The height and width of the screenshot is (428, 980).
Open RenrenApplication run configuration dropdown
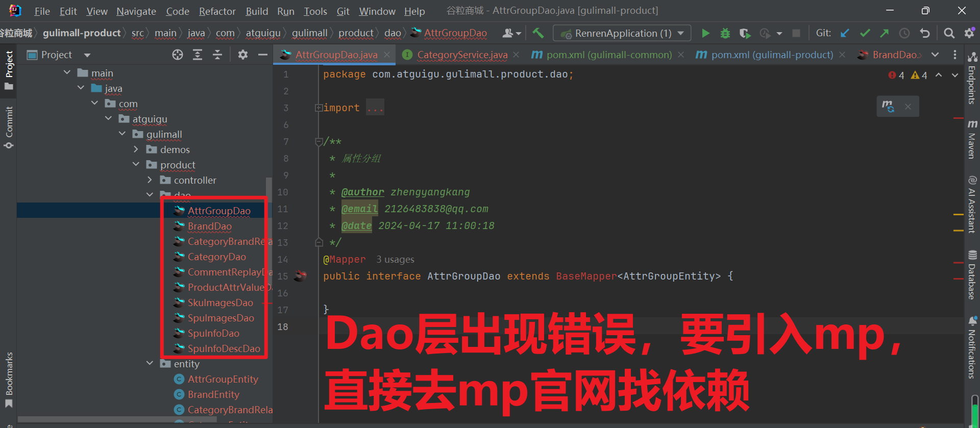point(622,33)
